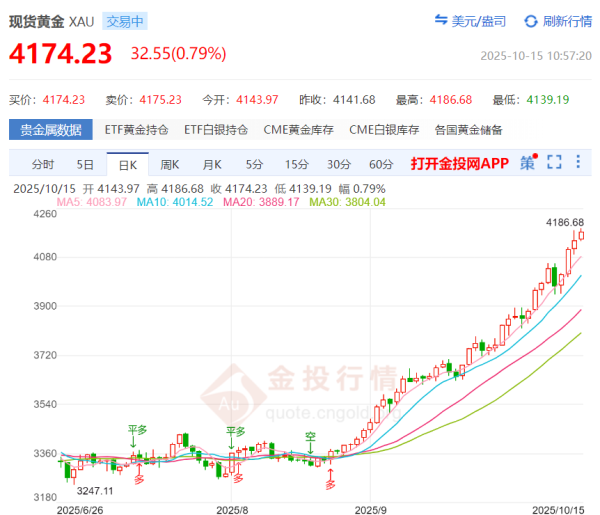Screen dimensions: 600x515
Task: Open the 策 strategy icon with red dot
Action: pos(528,163)
